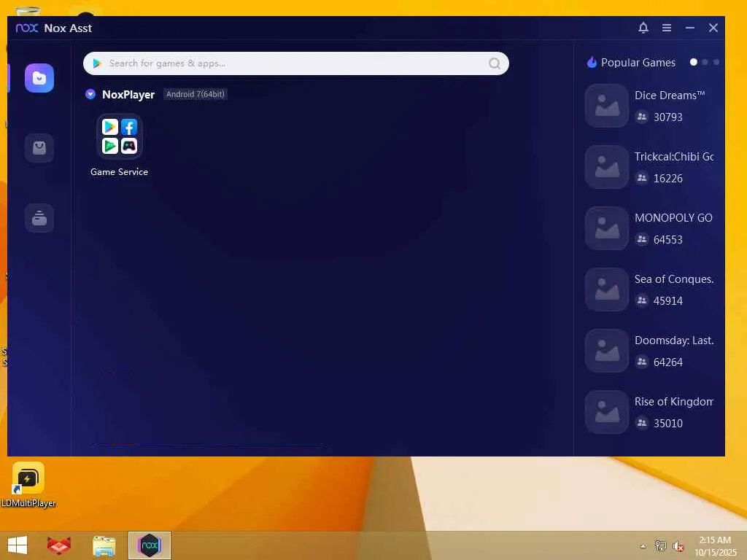Open File Explorer from the taskbar
Screen dimensions: 747x560
(104, 545)
